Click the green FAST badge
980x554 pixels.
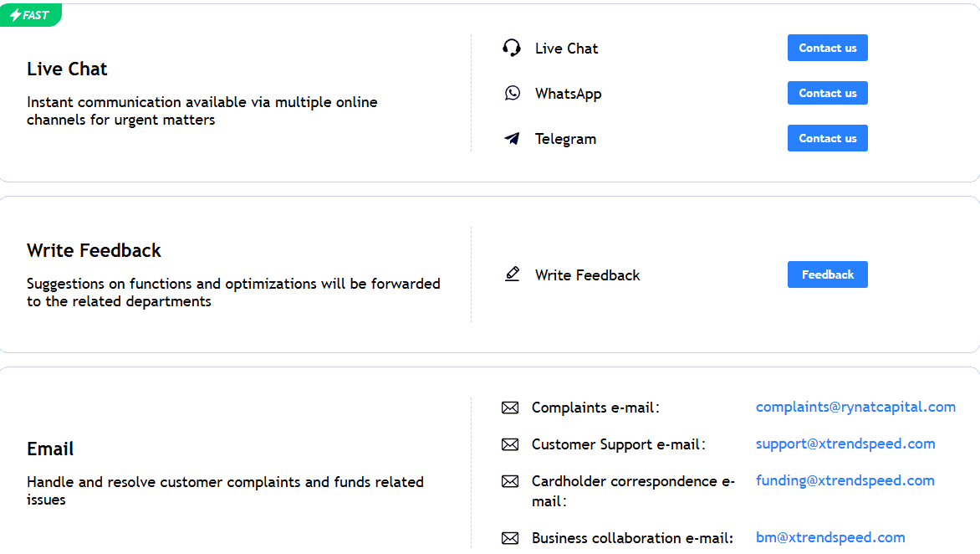coord(31,14)
